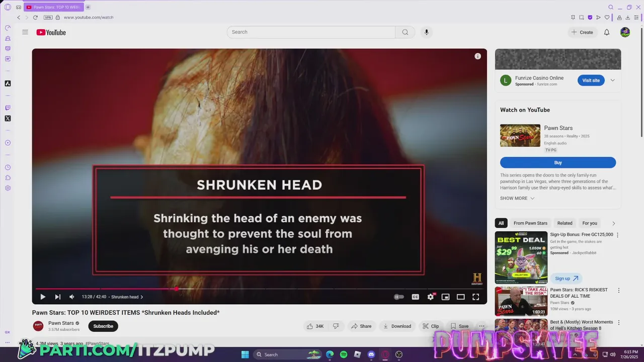Open Rick's Riskiest Deals video thumbnail
The image size is (644, 362).
(521, 301)
